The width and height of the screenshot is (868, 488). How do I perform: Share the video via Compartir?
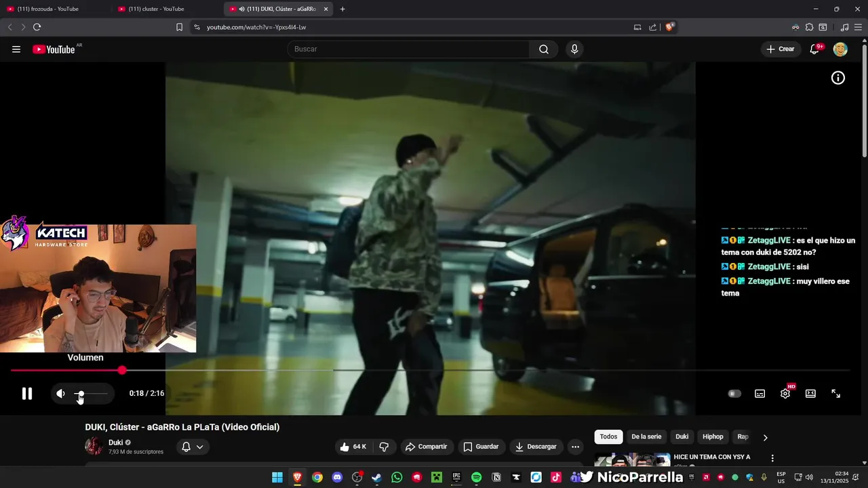pos(426,447)
